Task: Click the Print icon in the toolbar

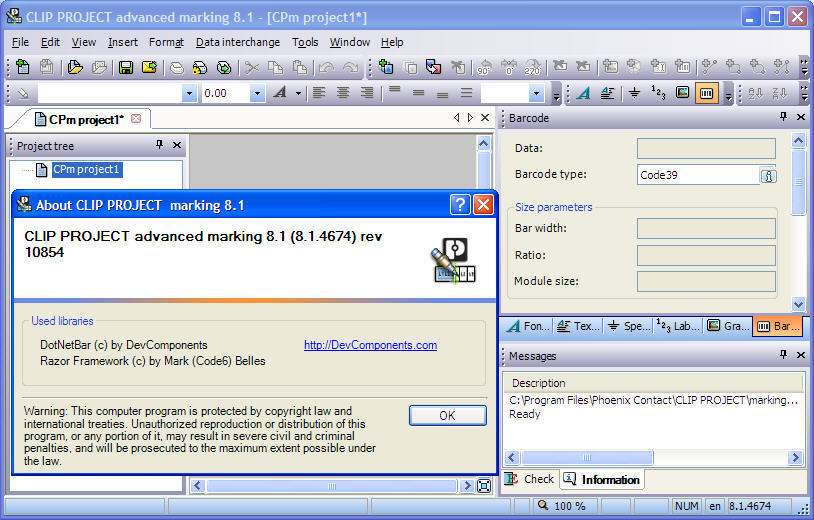Action: [x=177, y=67]
